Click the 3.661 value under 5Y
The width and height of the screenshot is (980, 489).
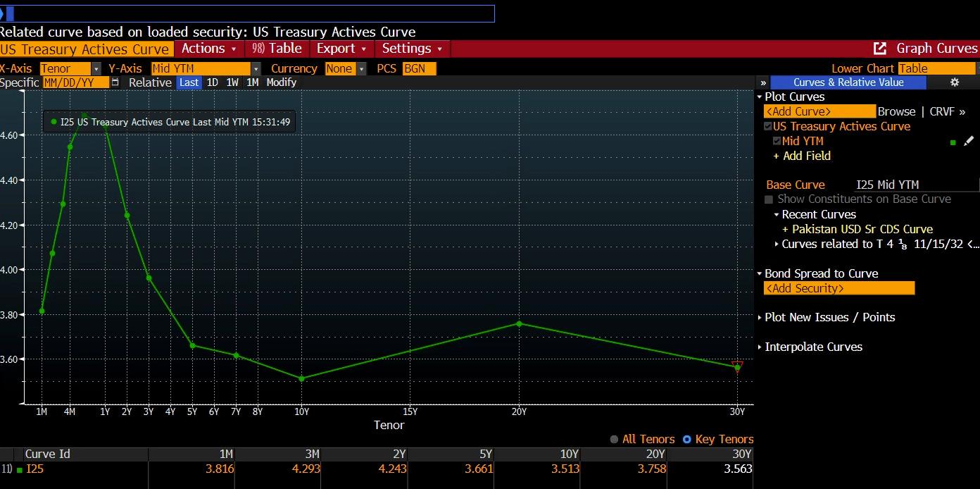click(x=479, y=469)
